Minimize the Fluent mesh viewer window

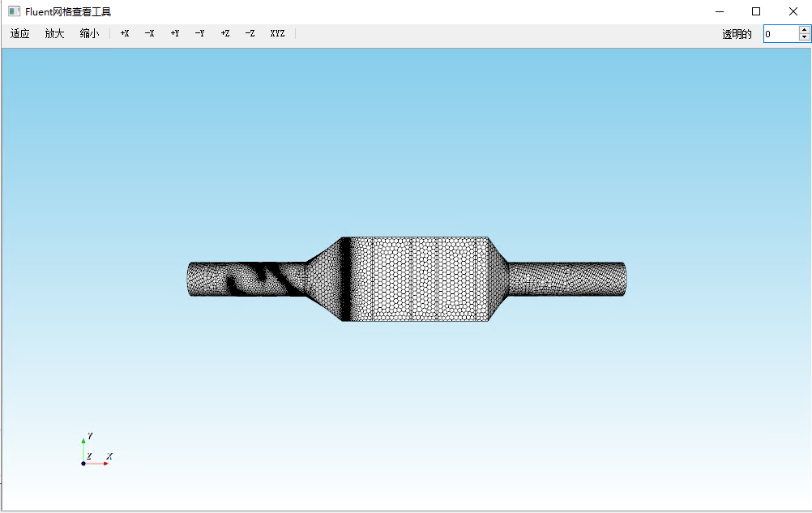pyautogui.click(x=719, y=11)
